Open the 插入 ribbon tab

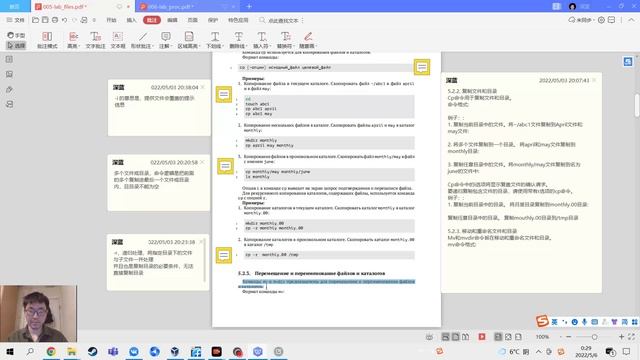point(131,20)
